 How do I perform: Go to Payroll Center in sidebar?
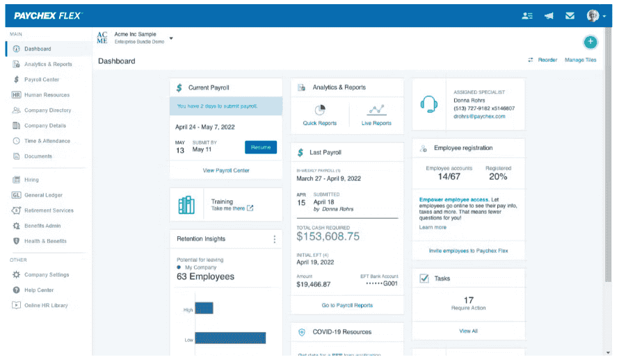click(x=49, y=80)
